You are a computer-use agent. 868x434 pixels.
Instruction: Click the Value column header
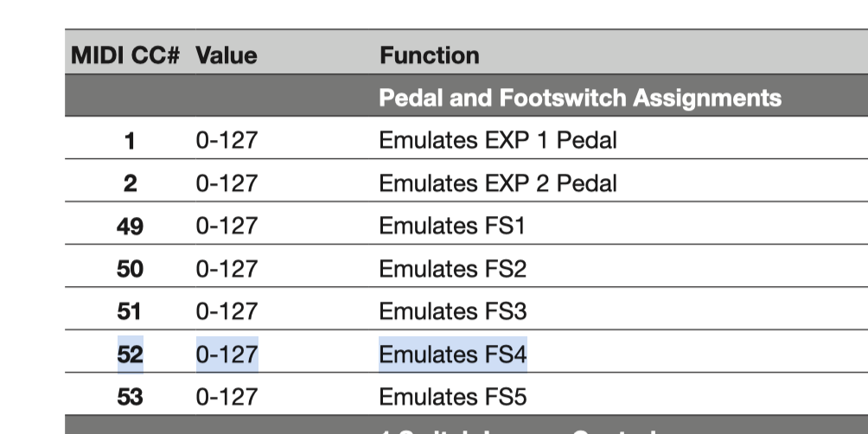click(227, 55)
